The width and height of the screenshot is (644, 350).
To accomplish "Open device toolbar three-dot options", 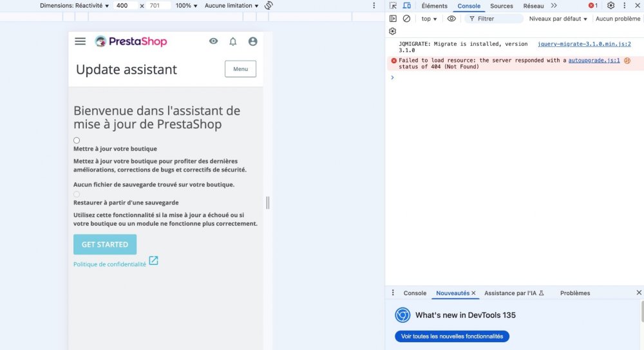I will tap(374, 5).
